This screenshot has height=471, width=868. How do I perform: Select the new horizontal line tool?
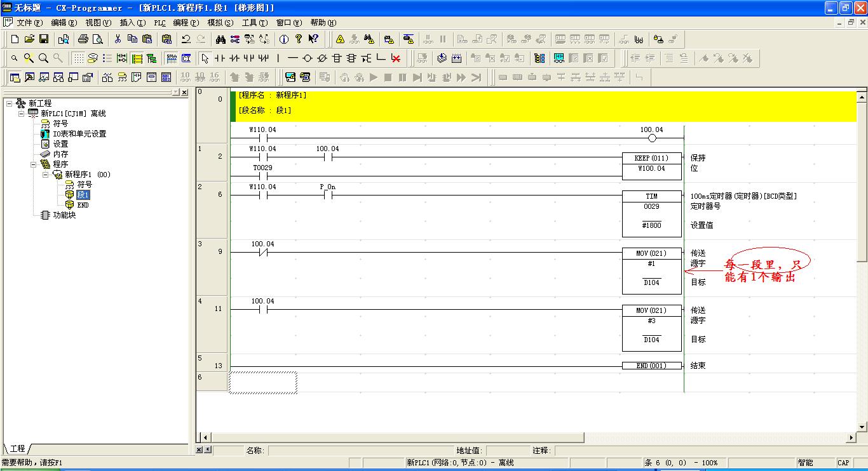[x=293, y=58]
